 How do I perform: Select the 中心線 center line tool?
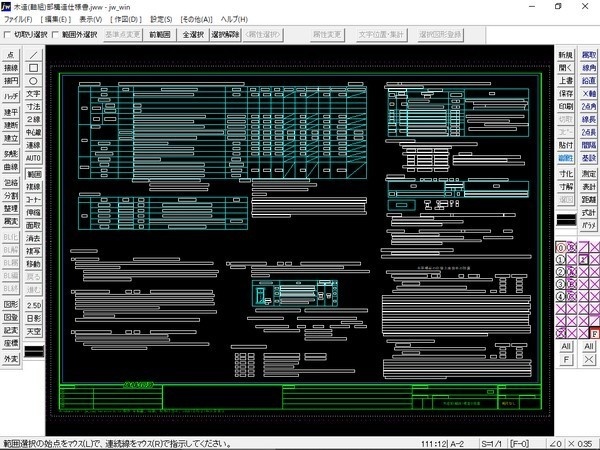pyautogui.click(x=33, y=132)
